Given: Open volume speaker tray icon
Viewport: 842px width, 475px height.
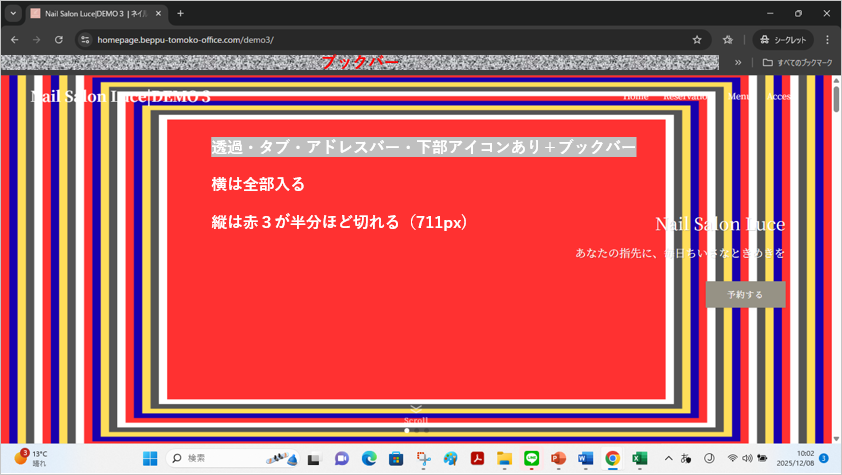Looking at the screenshot, I should click(747, 458).
